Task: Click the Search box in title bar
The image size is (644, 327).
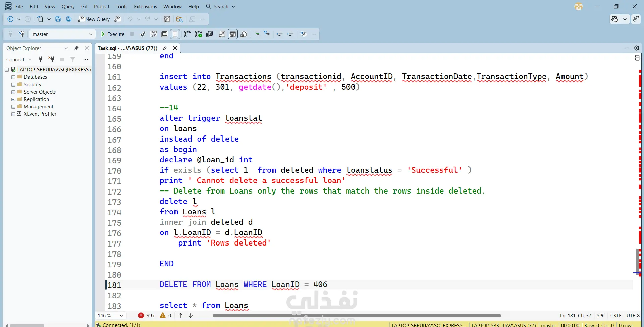Action: point(221,6)
